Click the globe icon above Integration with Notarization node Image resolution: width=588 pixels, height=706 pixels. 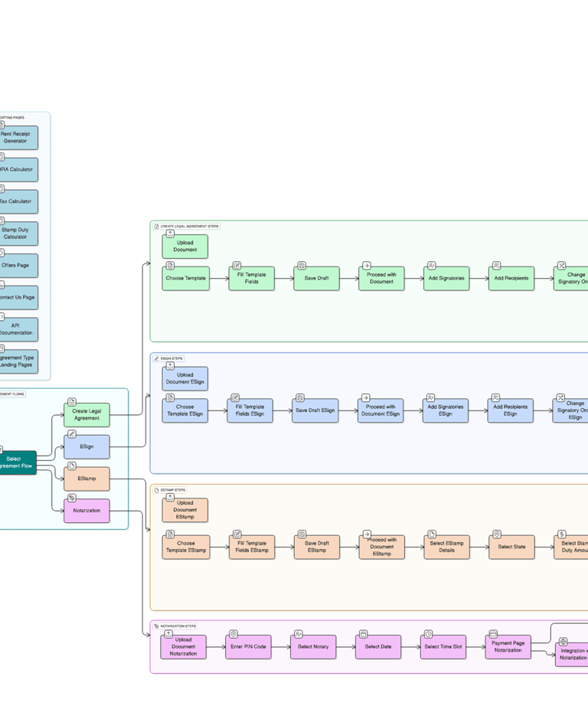click(x=563, y=642)
